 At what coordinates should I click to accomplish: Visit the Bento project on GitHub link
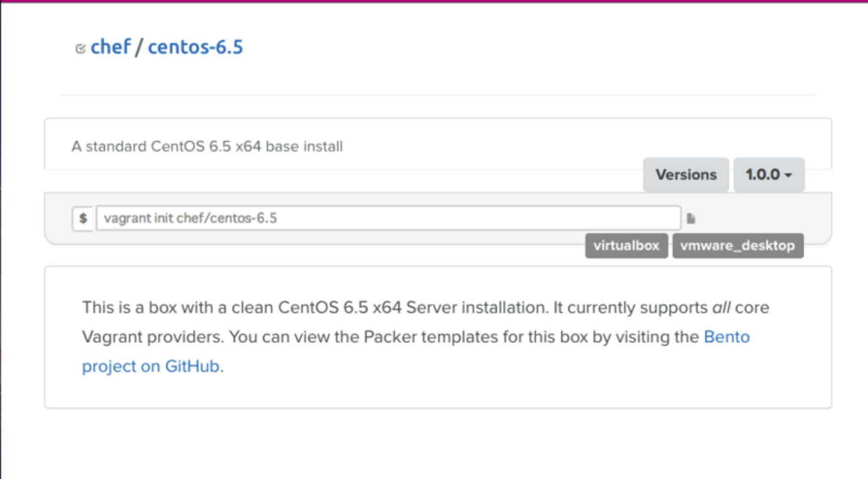(726, 337)
